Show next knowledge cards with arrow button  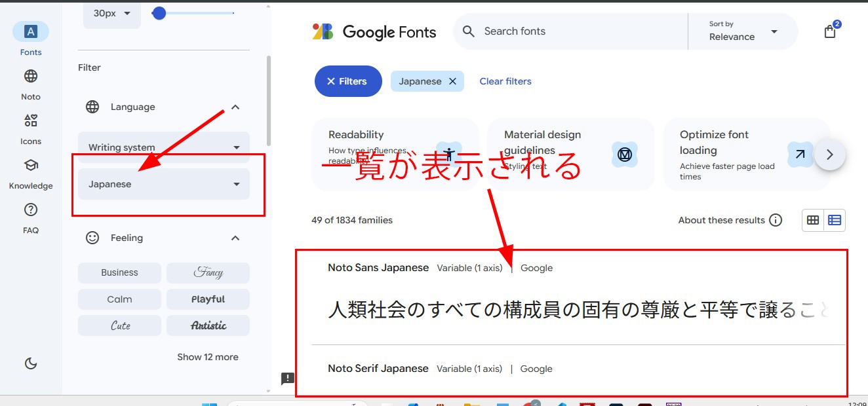pyautogui.click(x=830, y=155)
